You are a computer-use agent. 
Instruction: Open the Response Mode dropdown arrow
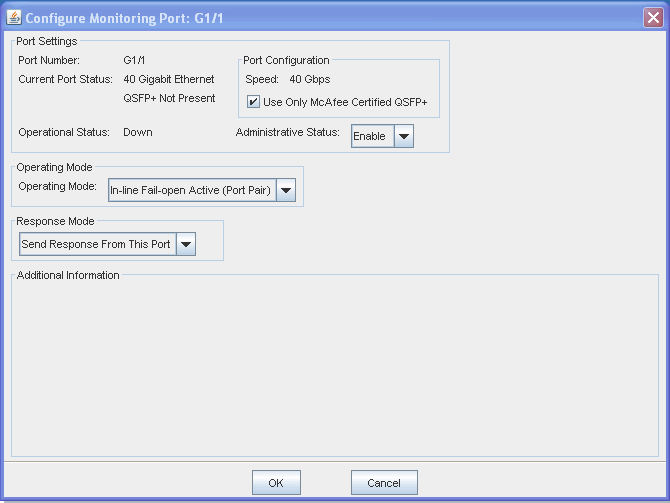point(186,244)
